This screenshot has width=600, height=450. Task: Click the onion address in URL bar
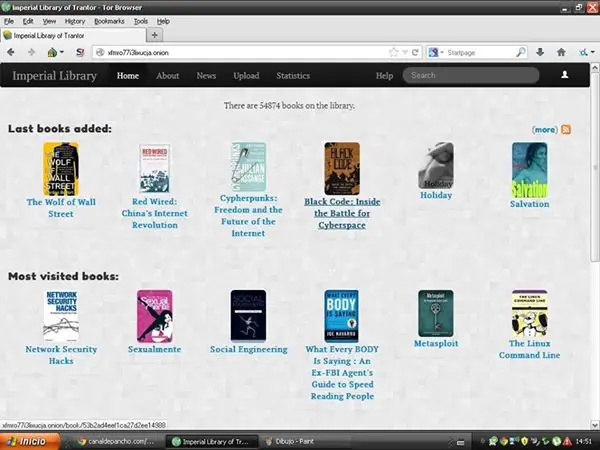pos(138,53)
